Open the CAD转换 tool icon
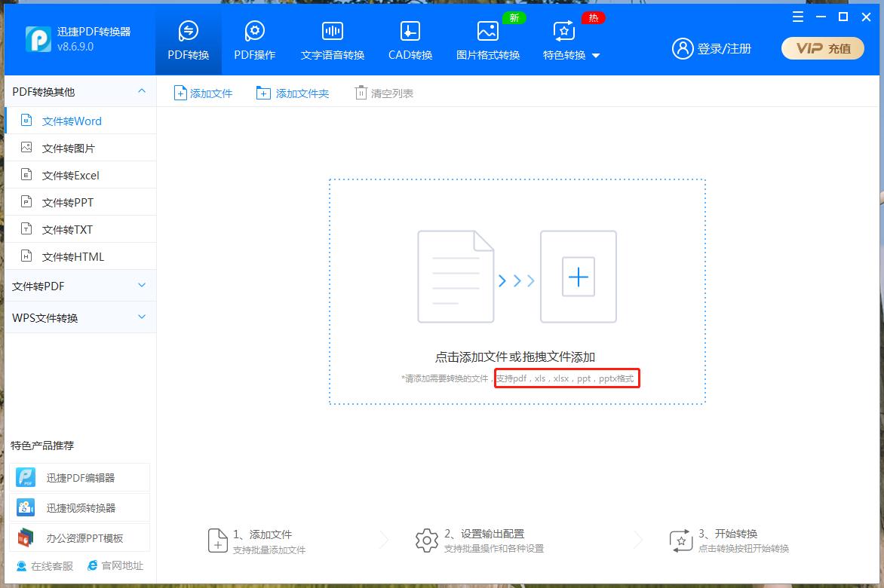This screenshot has width=884, height=588. 410,32
